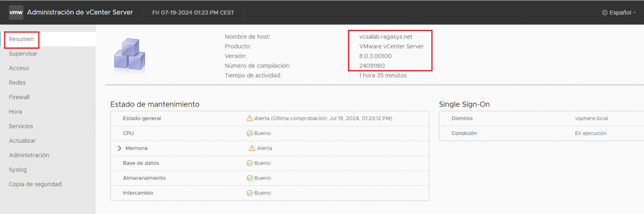Click the Intercambio row label
The image size is (644, 214).
[x=138, y=193]
